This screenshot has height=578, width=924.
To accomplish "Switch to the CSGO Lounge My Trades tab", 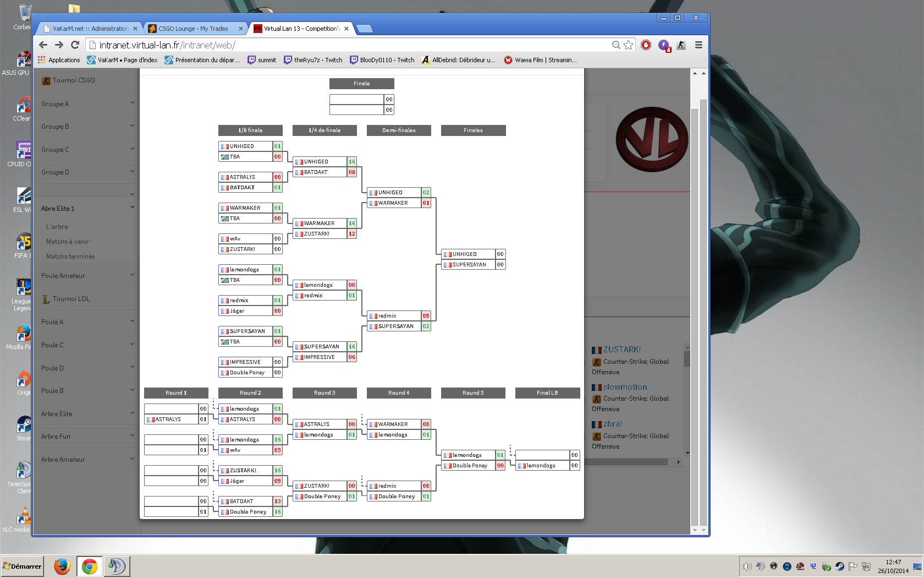I will point(193,29).
